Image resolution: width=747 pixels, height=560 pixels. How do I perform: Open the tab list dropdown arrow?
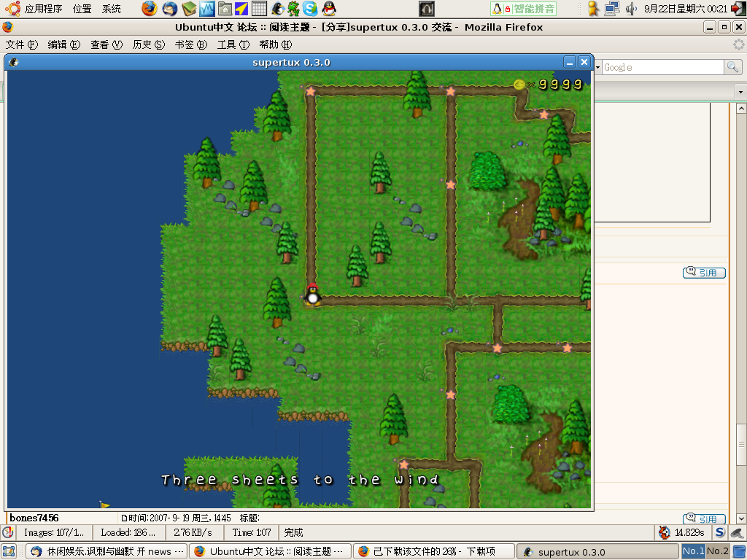point(740,91)
